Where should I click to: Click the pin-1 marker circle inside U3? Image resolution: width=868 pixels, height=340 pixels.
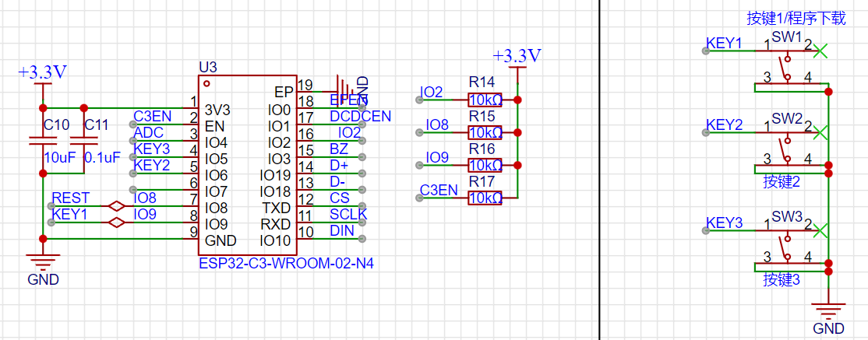(x=206, y=84)
